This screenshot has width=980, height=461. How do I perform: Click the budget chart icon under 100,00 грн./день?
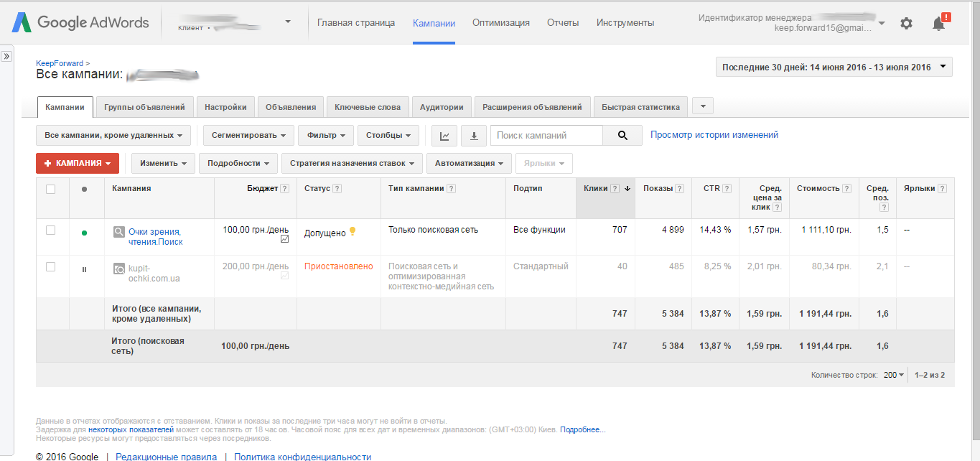click(x=284, y=239)
